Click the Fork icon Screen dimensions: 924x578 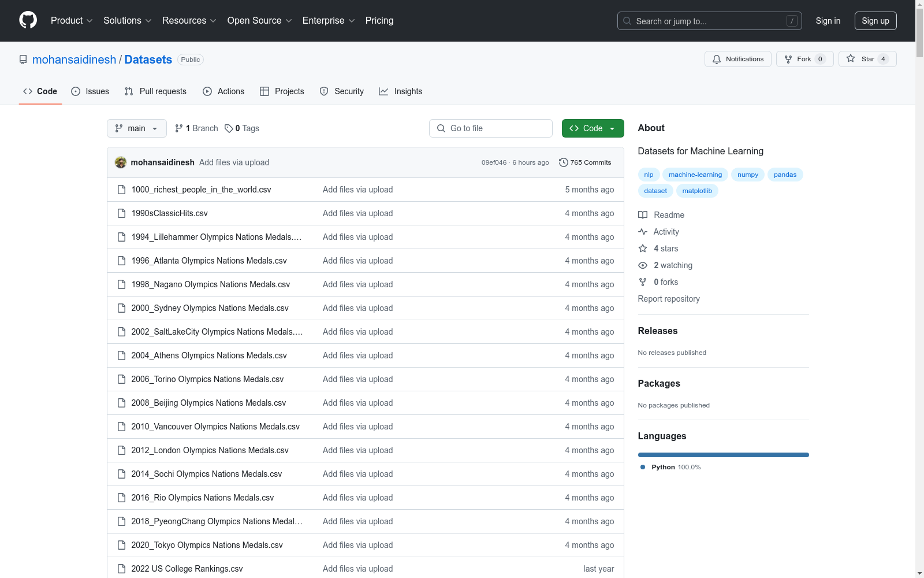coord(788,59)
